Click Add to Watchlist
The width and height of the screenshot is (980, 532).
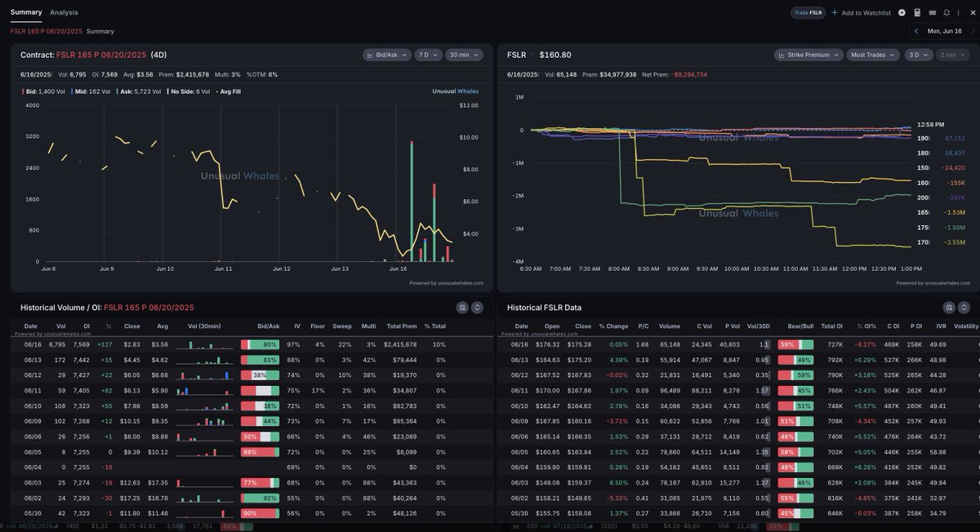pos(862,12)
